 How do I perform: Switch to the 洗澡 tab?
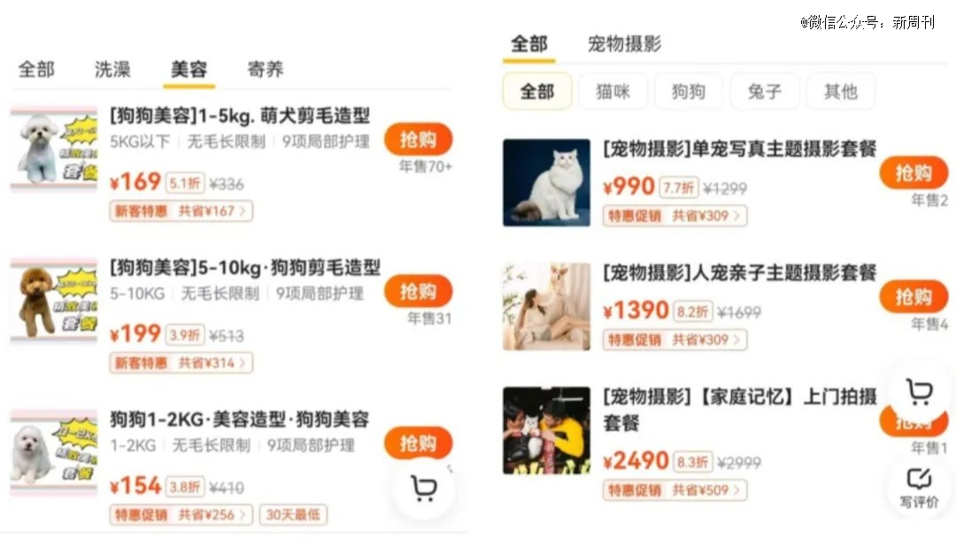(112, 70)
